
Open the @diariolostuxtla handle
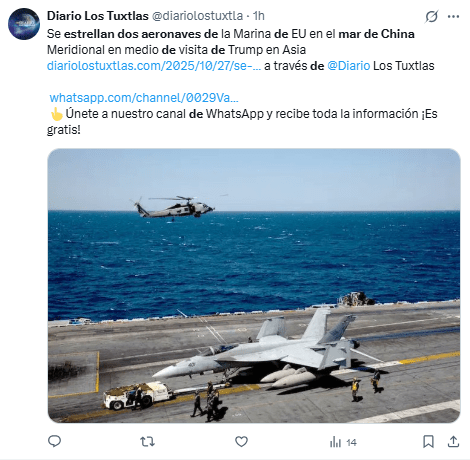click(x=197, y=16)
